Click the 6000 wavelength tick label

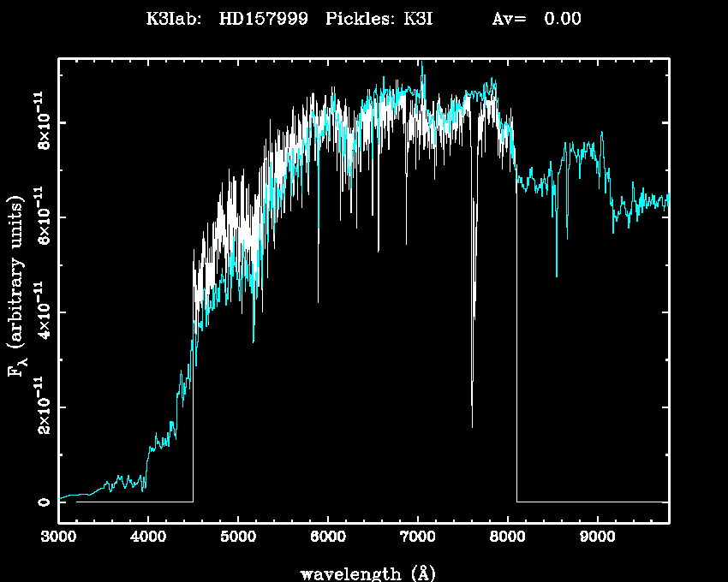point(327,537)
